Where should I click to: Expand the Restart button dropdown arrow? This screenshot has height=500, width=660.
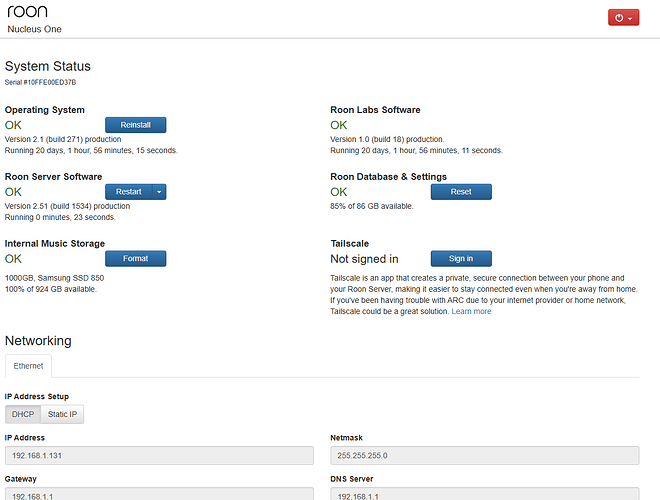(159, 192)
